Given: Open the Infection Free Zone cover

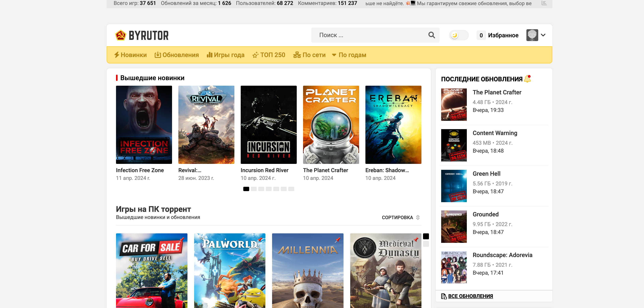Looking at the screenshot, I should click(144, 125).
